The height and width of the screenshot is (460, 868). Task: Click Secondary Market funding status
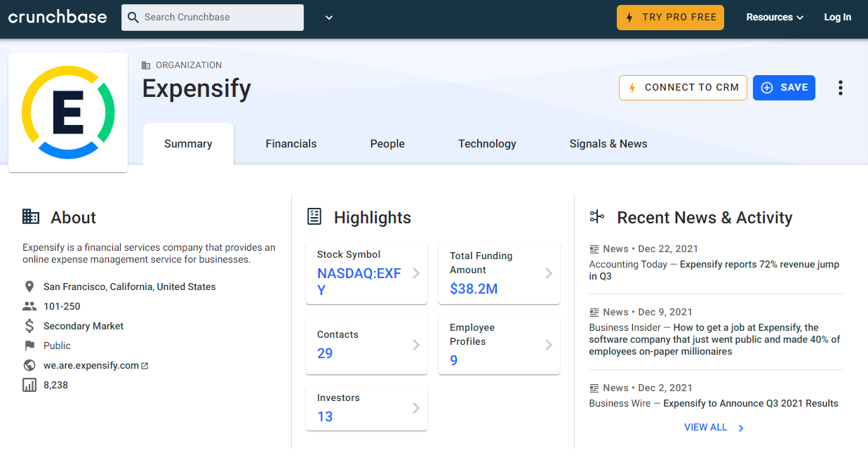point(84,326)
